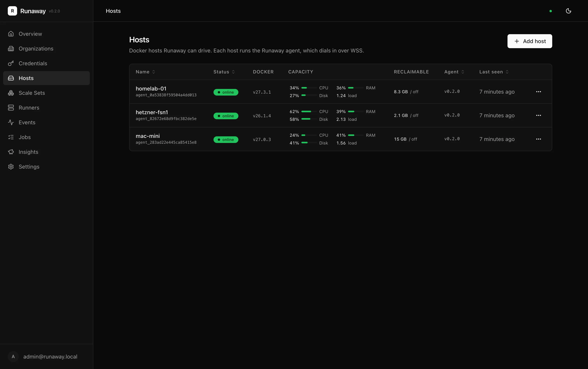Click agent ID agent_82672e68d9fbc382de5e
Viewport: 588px width, 369px height.
click(166, 119)
